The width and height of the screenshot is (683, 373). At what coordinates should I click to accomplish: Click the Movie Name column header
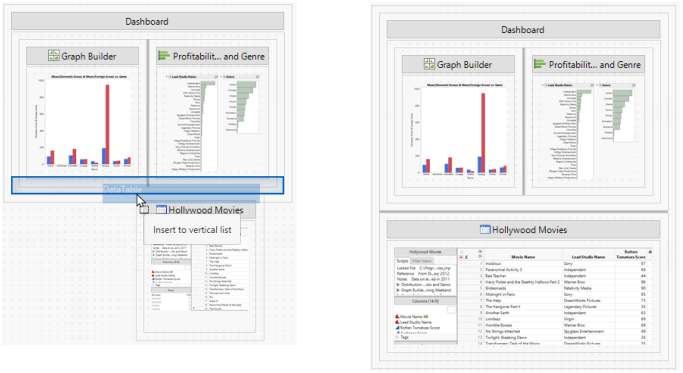point(523,255)
